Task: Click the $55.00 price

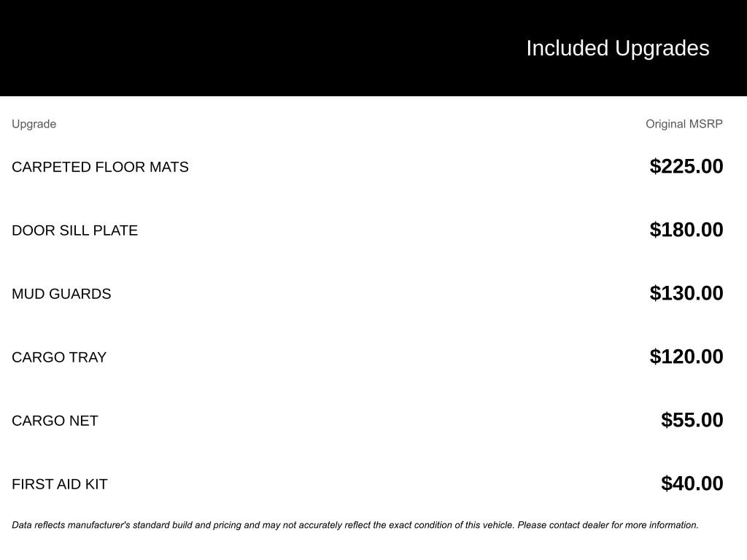Action: [692, 420]
